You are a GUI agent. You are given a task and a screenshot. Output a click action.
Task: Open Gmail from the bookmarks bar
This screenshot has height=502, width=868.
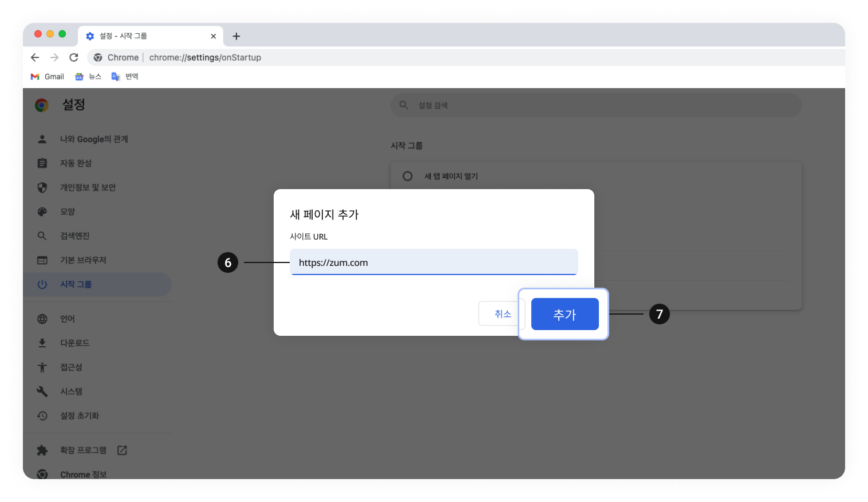(47, 76)
